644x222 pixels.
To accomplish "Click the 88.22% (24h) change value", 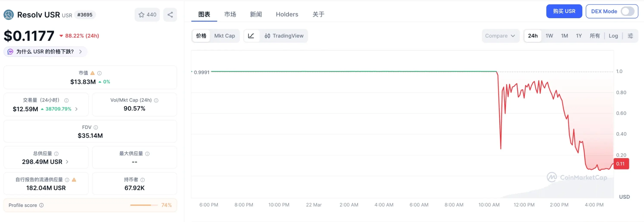I will point(82,36).
